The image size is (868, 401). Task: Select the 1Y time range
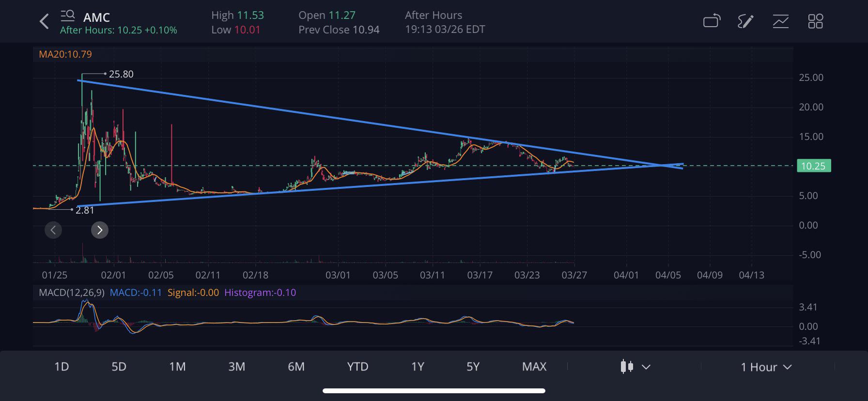click(418, 367)
